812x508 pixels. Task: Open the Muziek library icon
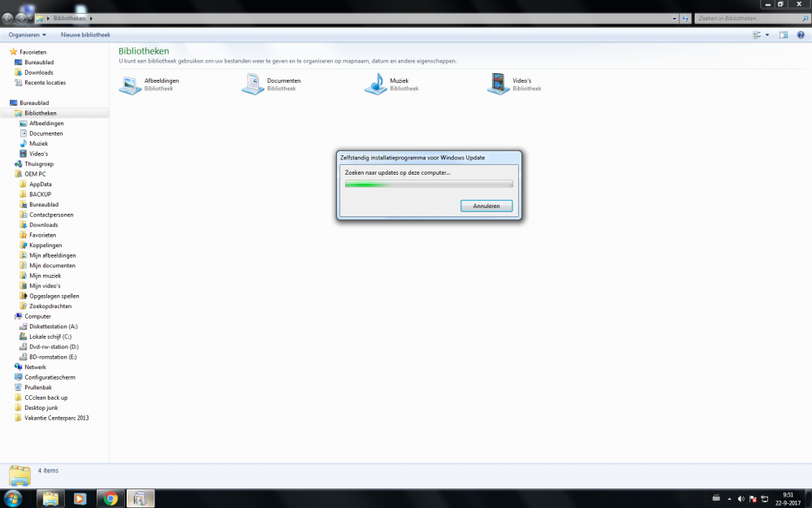pyautogui.click(x=376, y=85)
